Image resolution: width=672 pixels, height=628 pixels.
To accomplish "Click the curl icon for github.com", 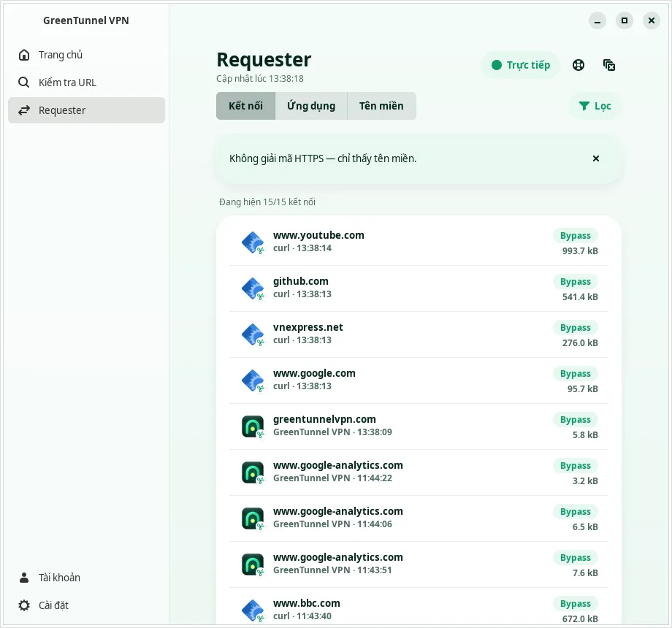I will coord(253,288).
